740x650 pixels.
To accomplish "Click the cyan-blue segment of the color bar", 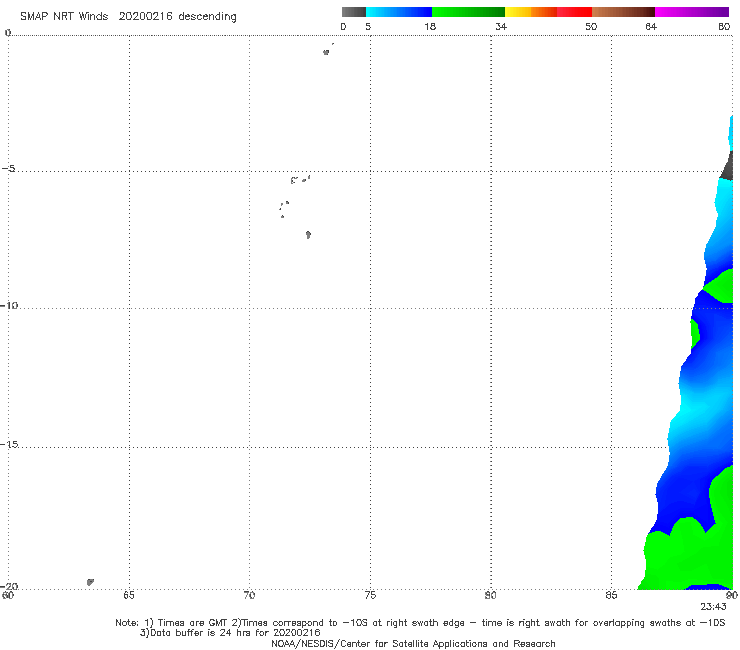I will [x=399, y=12].
